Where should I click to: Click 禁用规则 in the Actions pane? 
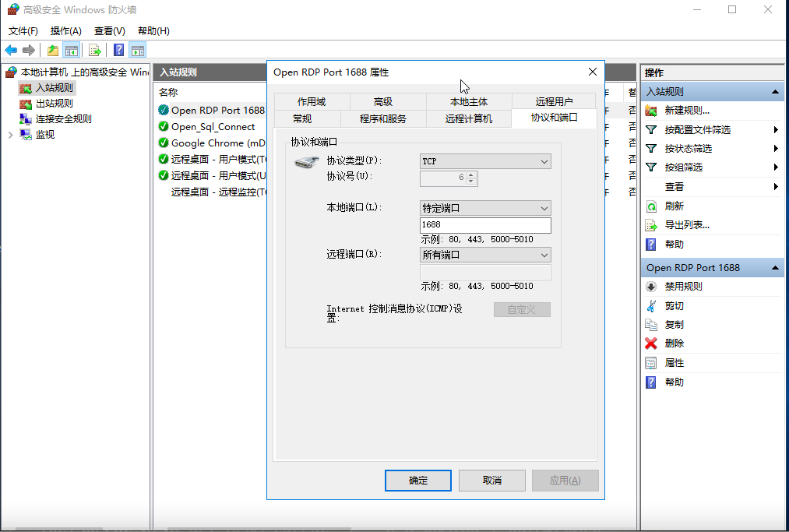[683, 287]
